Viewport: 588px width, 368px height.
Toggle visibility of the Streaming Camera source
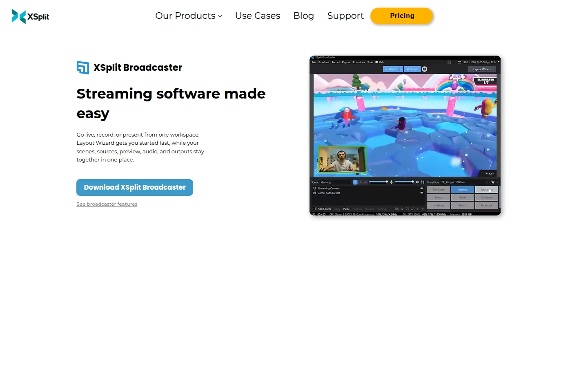422,188
